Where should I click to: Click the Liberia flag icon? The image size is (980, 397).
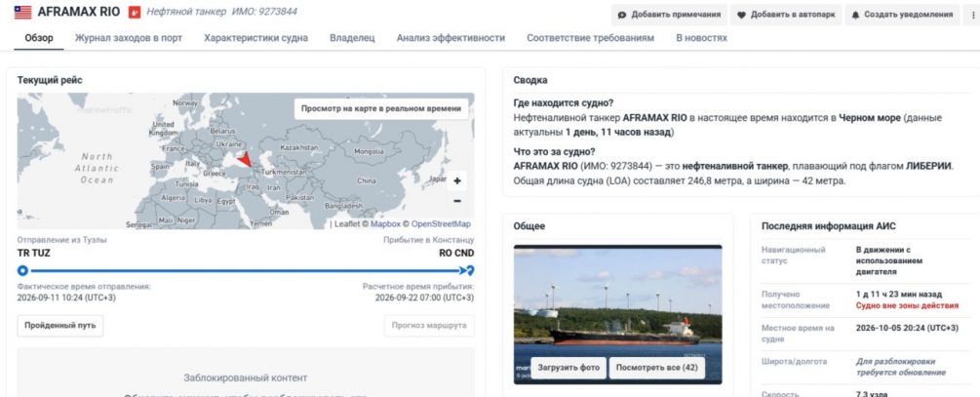22,12
